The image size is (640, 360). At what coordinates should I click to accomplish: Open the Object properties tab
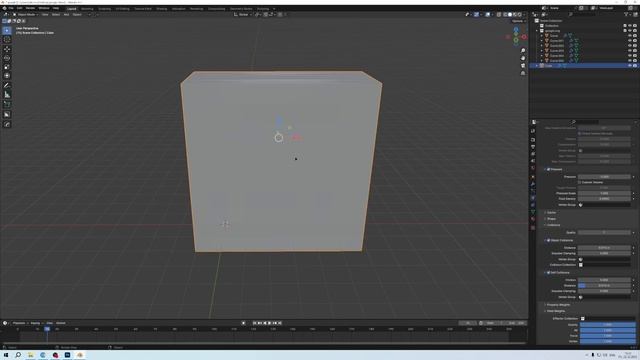[533, 177]
